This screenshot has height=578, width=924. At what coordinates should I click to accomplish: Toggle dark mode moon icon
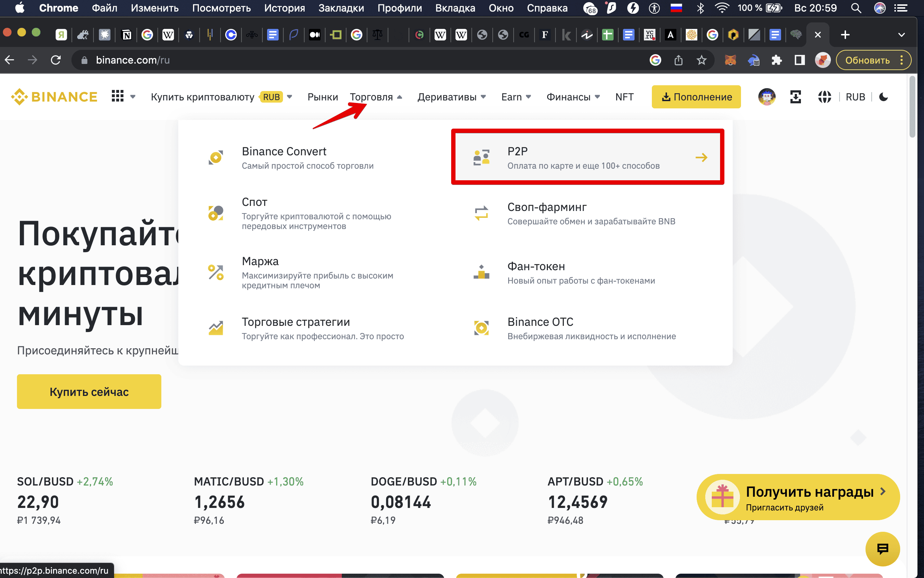click(884, 97)
